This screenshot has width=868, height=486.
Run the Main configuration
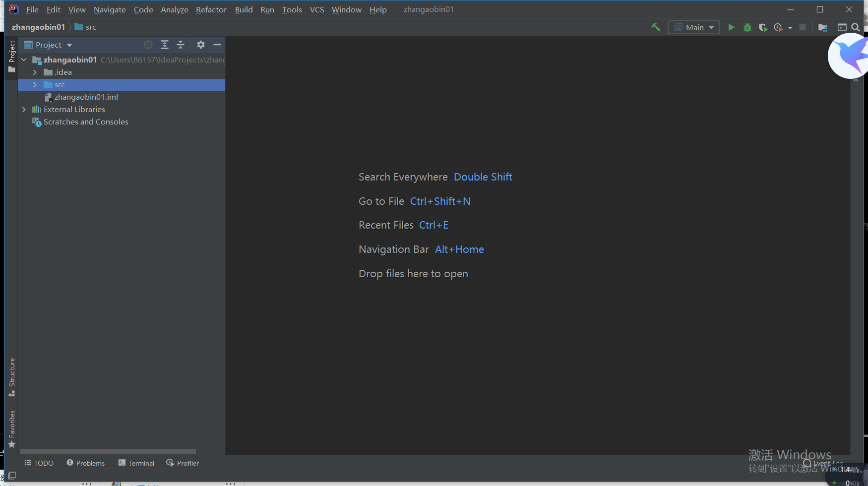click(731, 27)
